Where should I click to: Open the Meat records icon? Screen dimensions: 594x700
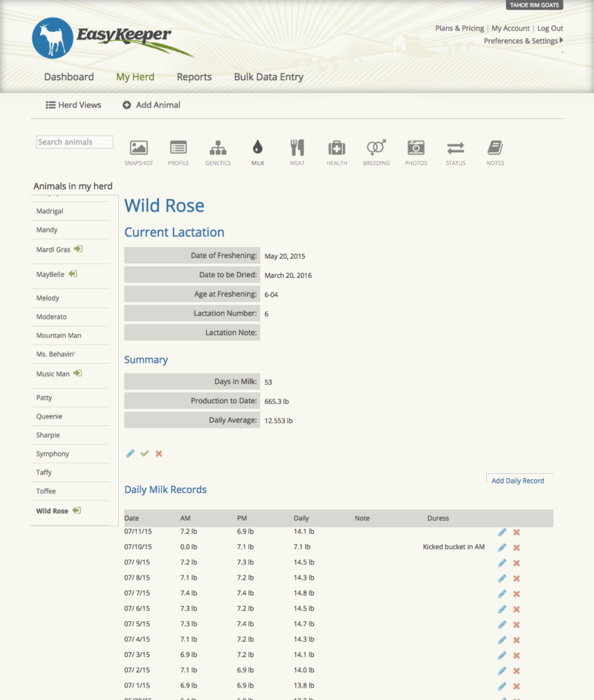coord(297,146)
